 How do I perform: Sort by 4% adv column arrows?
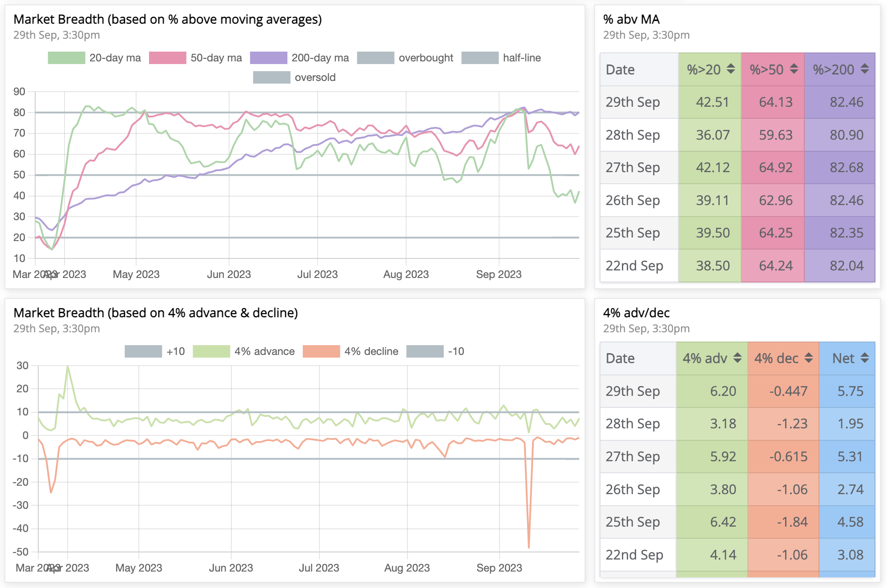pyautogui.click(x=738, y=358)
